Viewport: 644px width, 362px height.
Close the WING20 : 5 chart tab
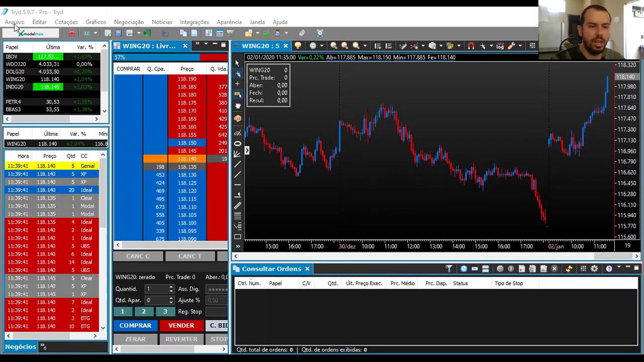(285, 46)
